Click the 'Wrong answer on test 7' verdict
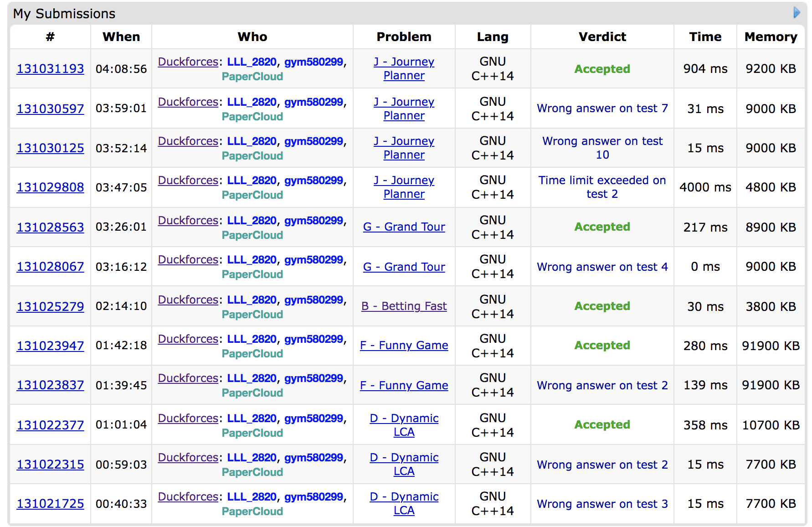Screen dimensions: 812x527 tap(602, 108)
